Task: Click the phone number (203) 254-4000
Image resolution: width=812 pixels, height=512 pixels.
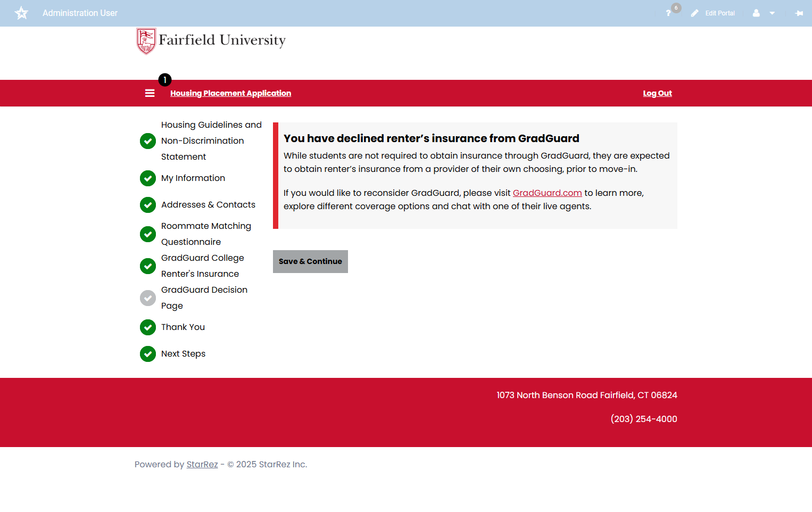Action: [644, 419]
